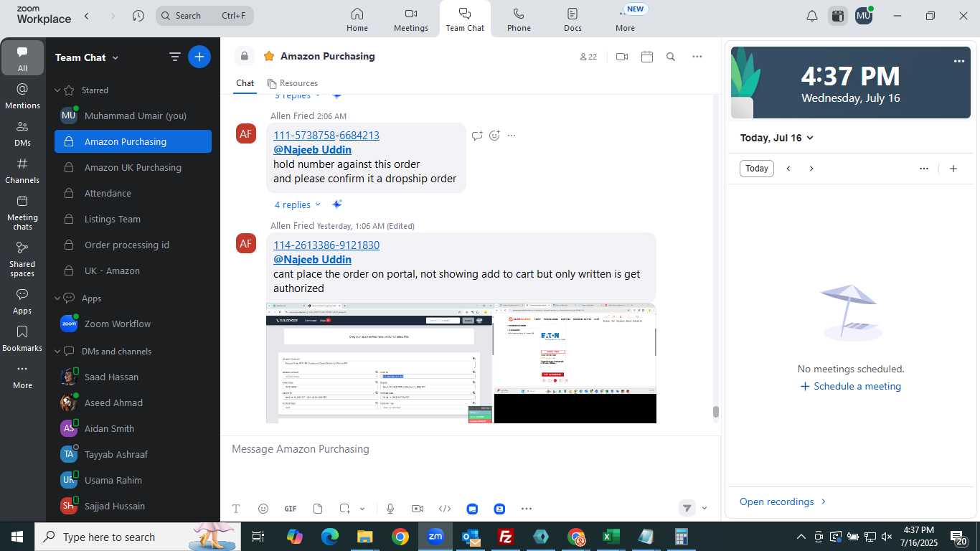Toggle the text formatting toolbar
The image size is (980, 551).
tap(236, 509)
